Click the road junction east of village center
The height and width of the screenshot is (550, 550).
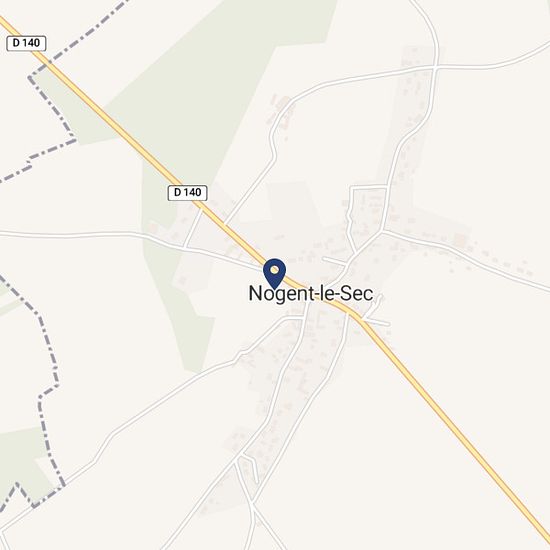(x=382, y=231)
